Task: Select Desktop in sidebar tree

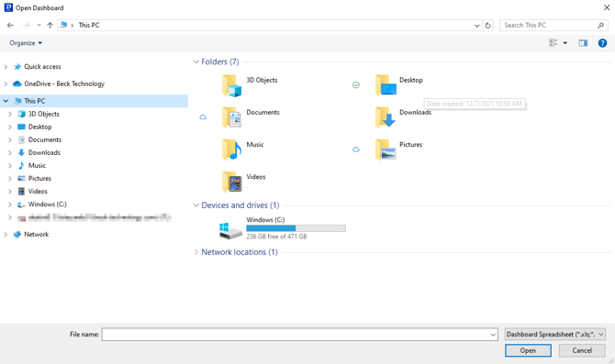Action: [x=39, y=127]
